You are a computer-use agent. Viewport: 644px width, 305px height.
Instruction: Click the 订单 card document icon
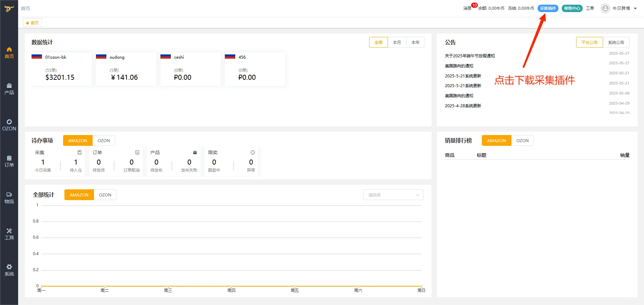137,152
